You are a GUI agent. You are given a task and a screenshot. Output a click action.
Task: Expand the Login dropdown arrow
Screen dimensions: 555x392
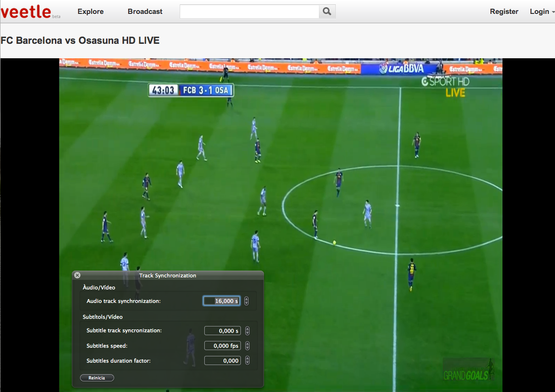tap(553, 12)
